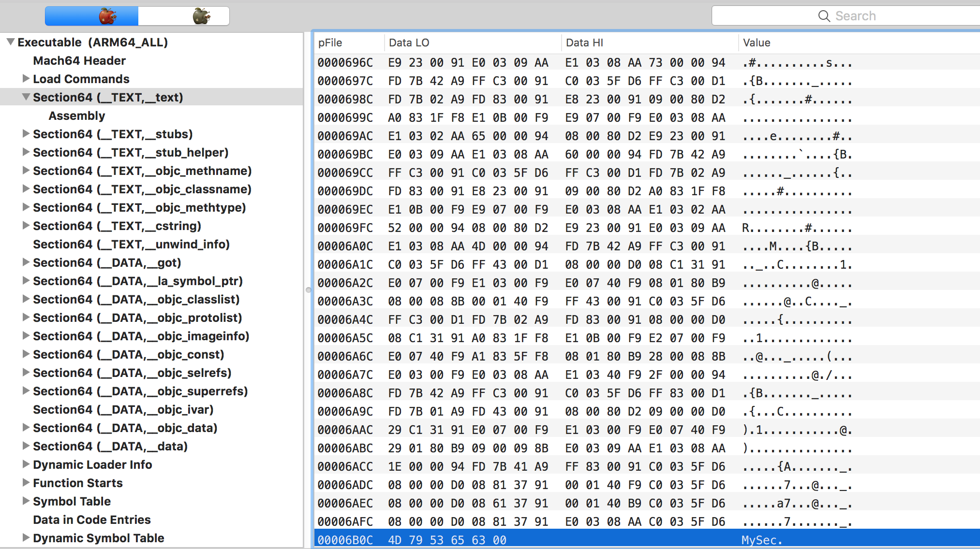The height and width of the screenshot is (549, 980).
Task: Click the pFile column header
Action: click(330, 43)
